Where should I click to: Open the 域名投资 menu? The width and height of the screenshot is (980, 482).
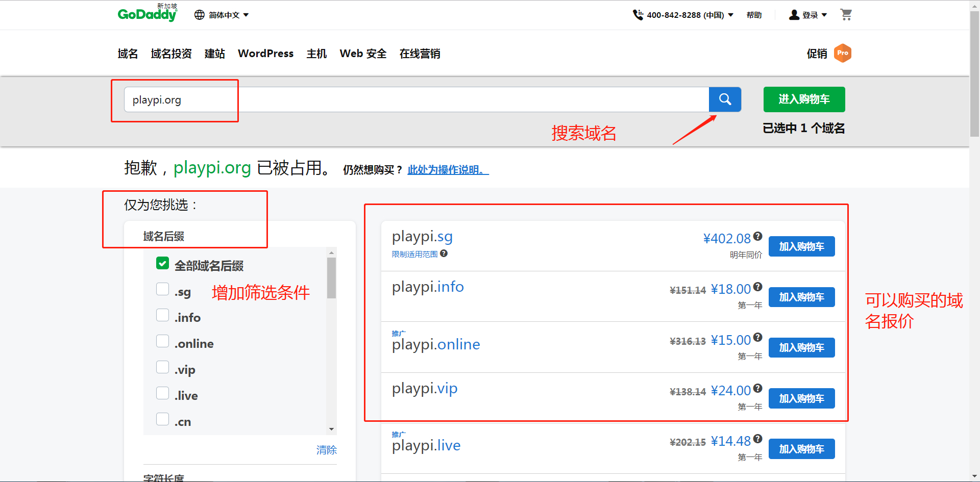[171, 54]
